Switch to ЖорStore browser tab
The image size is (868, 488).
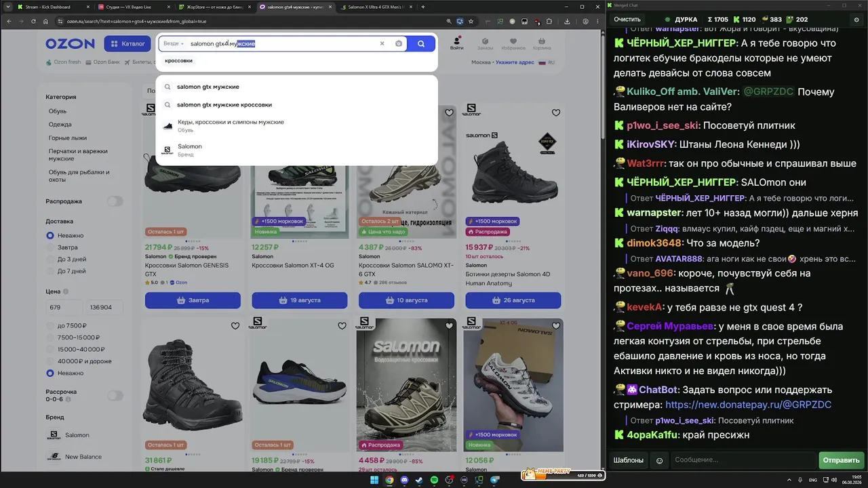213,7
